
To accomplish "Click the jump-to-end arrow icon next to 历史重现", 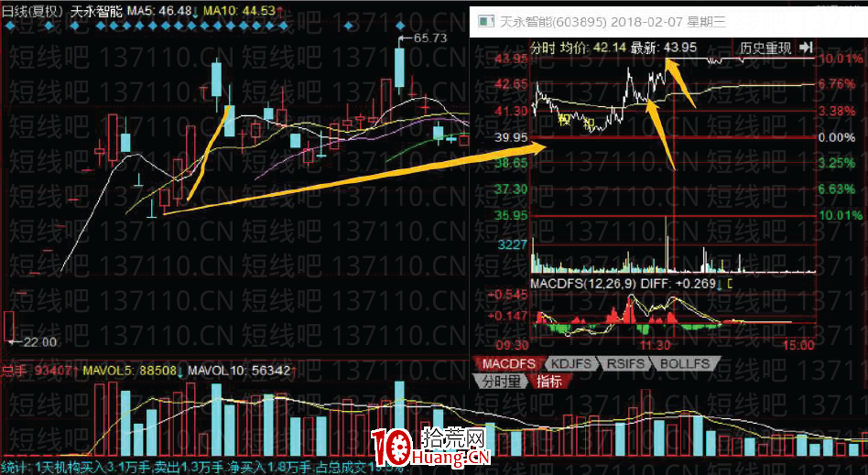I will click(x=806, y=48).
